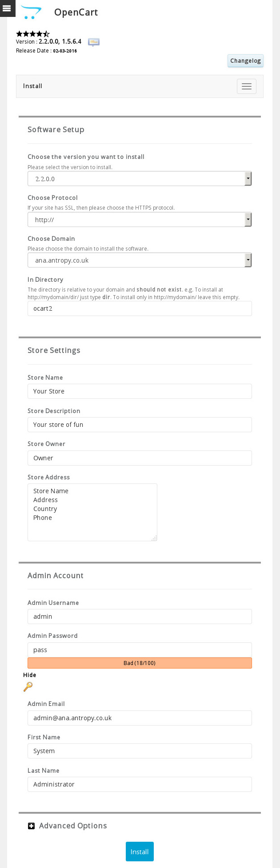The image size is (280, 868).
Task: Hide the admin password text
Action: coord(29,675)
